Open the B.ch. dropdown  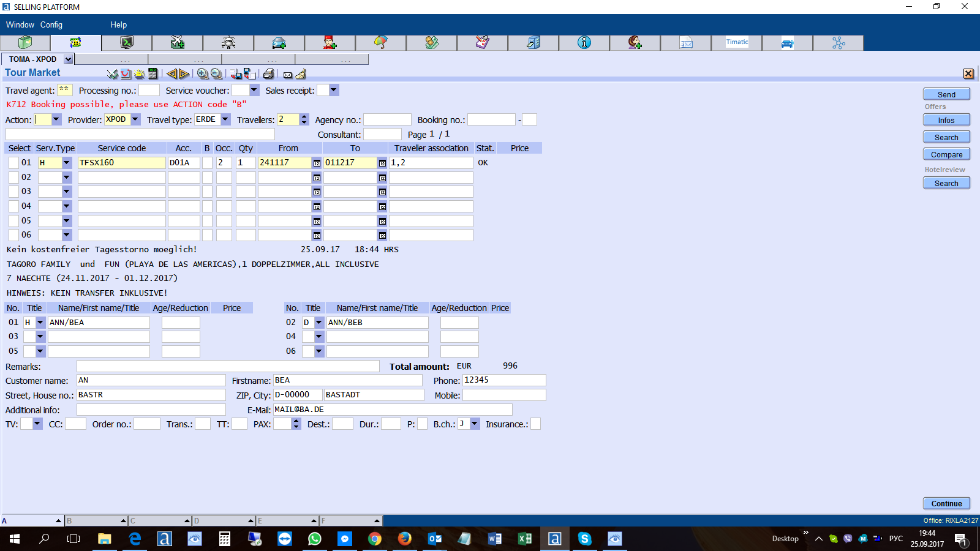click(x=475, y=424)
